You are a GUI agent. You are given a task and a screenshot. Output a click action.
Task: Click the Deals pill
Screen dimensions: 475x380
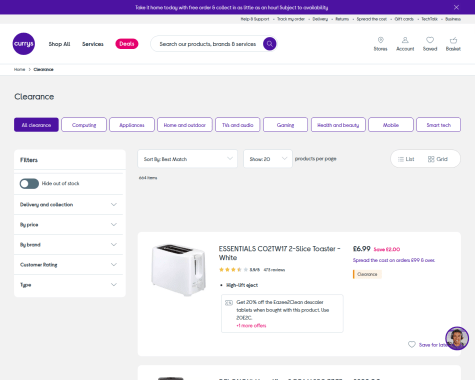[x=127, y=44]
